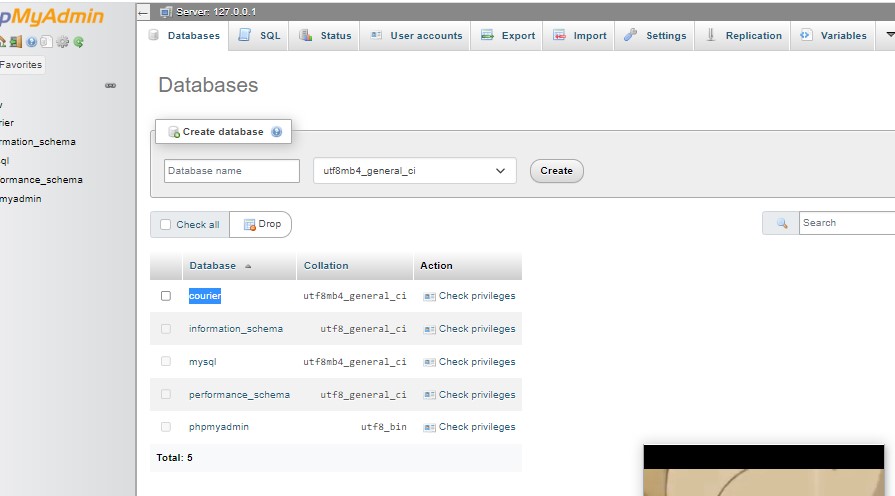Click the reload navigation panel green icon
Image resolution: width=895 pixels, height=496 pixels.
pyautogui.click(x=78, y=42)
